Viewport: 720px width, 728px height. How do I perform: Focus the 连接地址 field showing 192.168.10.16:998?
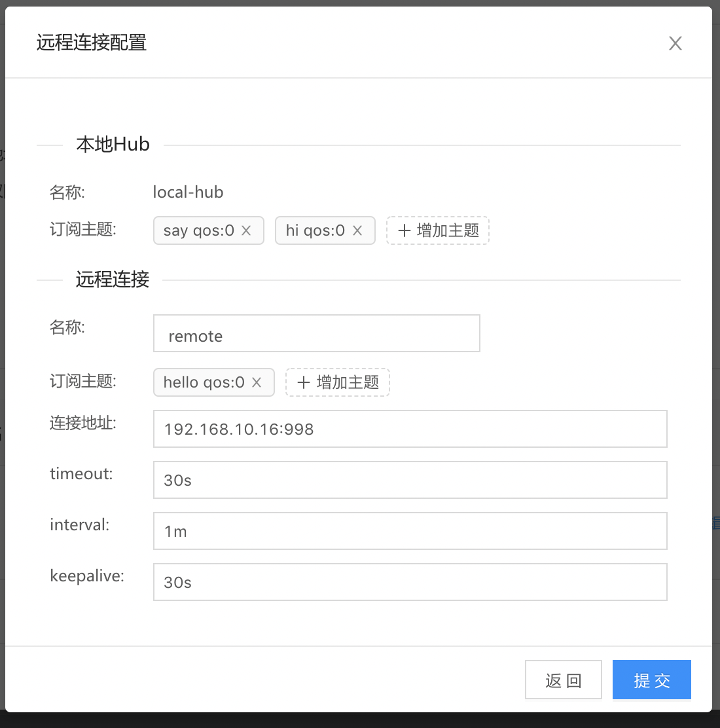pos(410,429)
